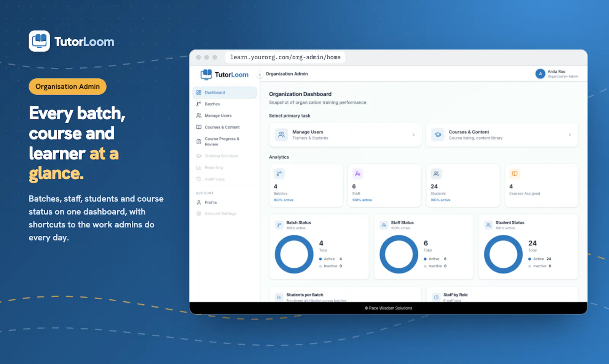Viewport: 609px width, 364px height.
Task: Click the Anita Rao user name
Action: click(556, 72)
